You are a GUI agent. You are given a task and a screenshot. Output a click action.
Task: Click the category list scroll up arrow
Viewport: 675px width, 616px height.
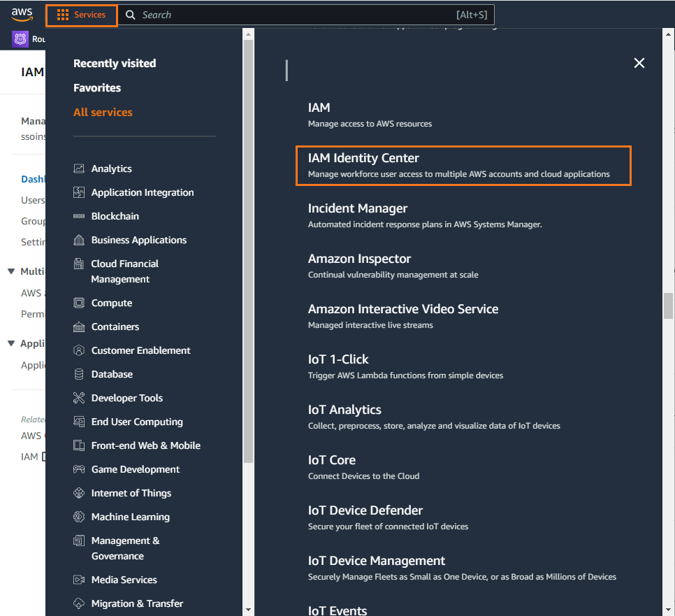click(x=248, y=34)
